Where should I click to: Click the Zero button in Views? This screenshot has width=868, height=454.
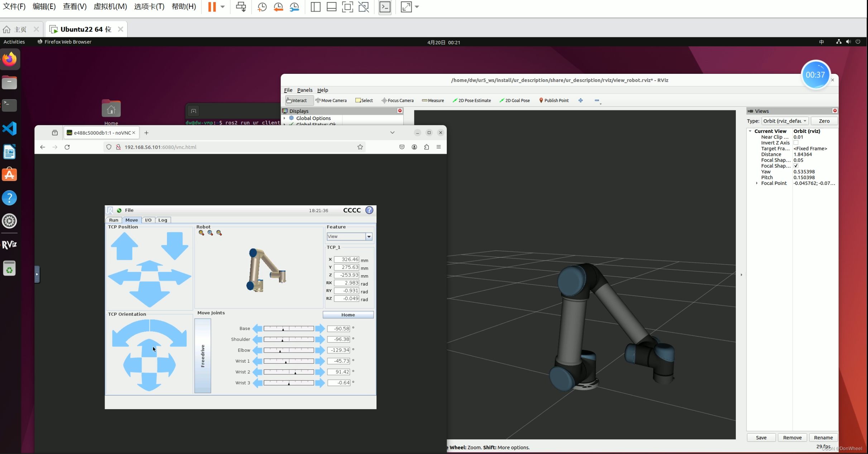pyautogui.click(x=824, y=121)
